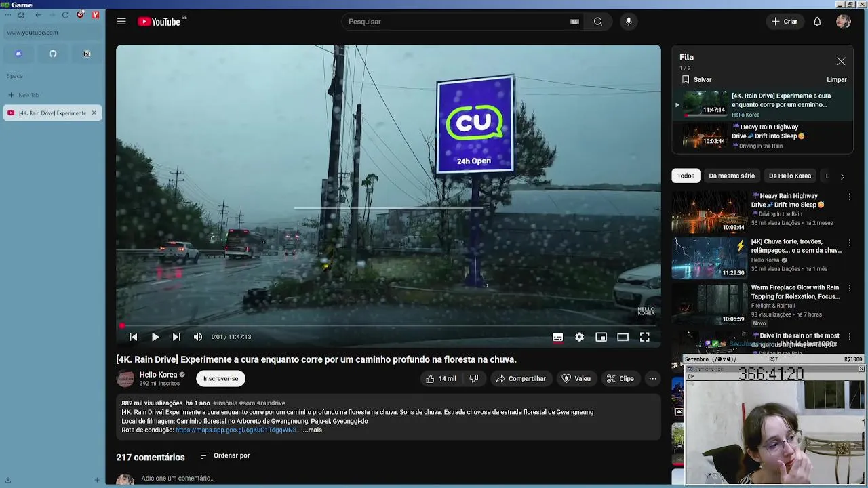Open Ordenar por comments sort menu
Viewport: 868px width, 488px height.
(225, 456)
